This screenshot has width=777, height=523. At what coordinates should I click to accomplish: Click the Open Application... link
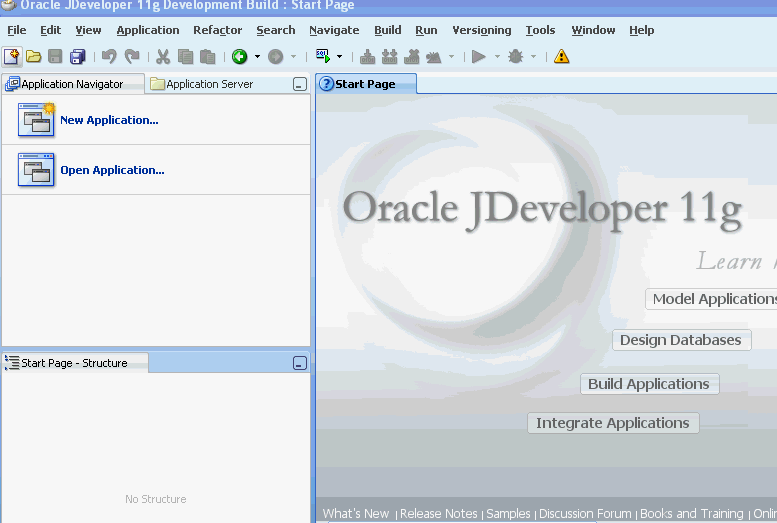(112, 170)
